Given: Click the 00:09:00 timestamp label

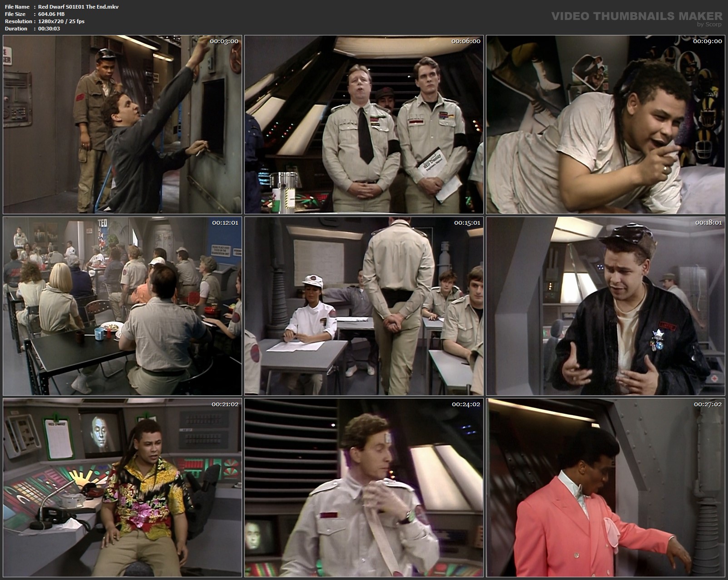Looking at the screenshot, I should pyautogui.click(x=708, y=42).
